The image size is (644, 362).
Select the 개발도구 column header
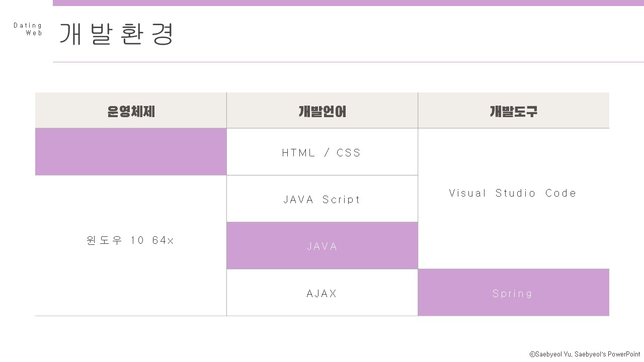point(514,111)
